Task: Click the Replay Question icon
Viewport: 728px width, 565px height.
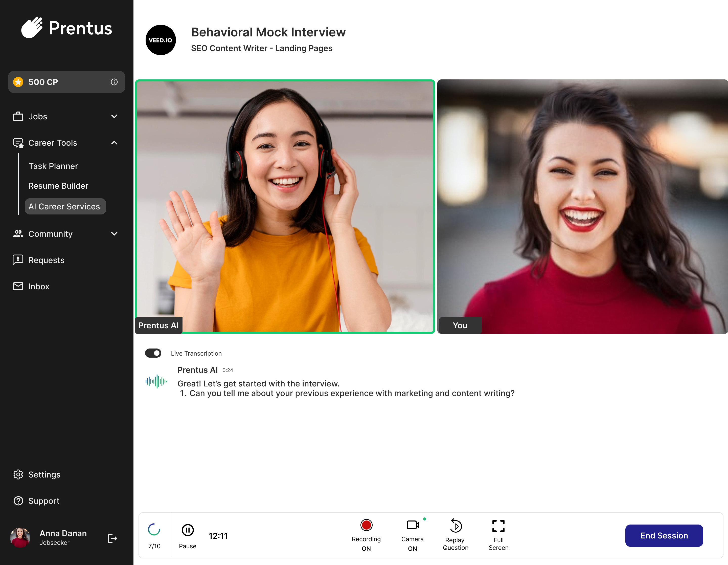Action: coord(456,526)
